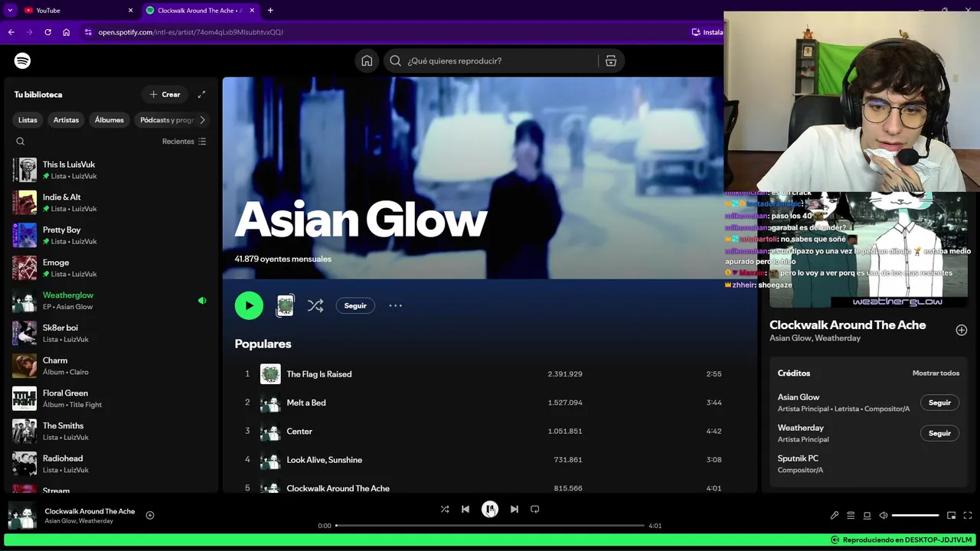Screen dimensions: 980x551
Task: Pause or play from the bottom player
Action: click(490, 509)
